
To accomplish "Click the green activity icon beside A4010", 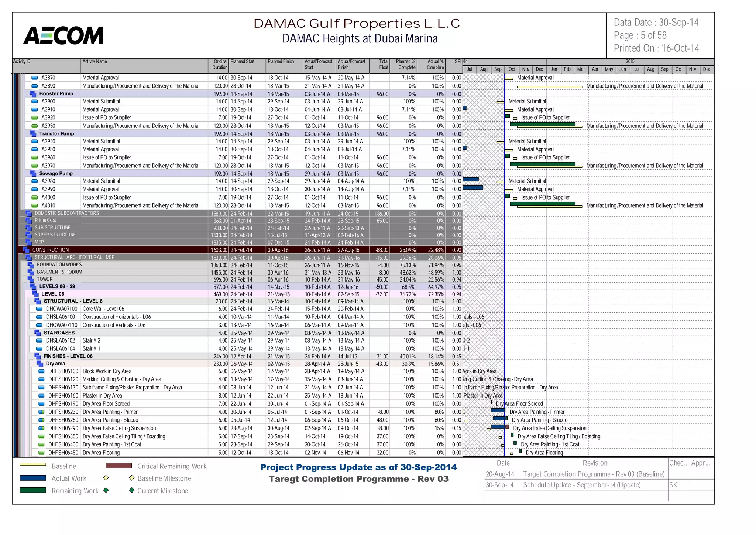I will (x=34, y=206).
